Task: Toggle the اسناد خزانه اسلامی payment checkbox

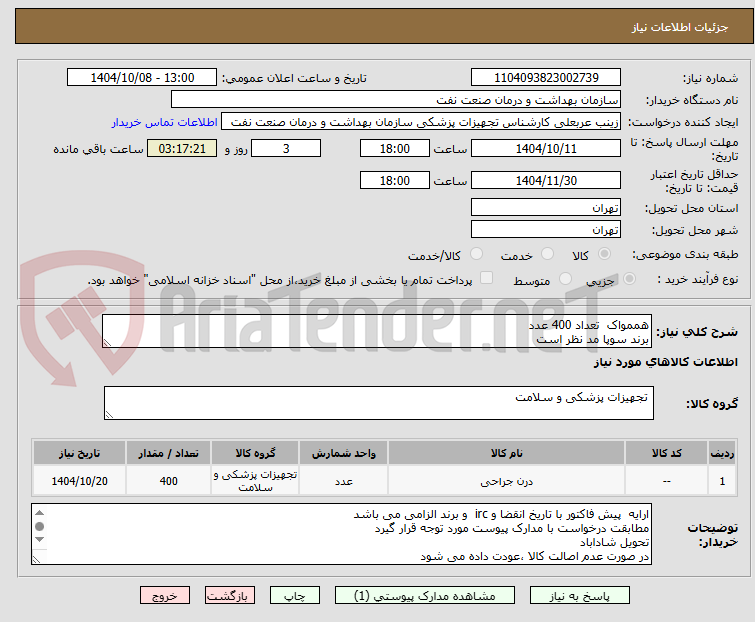Action: click(x=487, y=278)
